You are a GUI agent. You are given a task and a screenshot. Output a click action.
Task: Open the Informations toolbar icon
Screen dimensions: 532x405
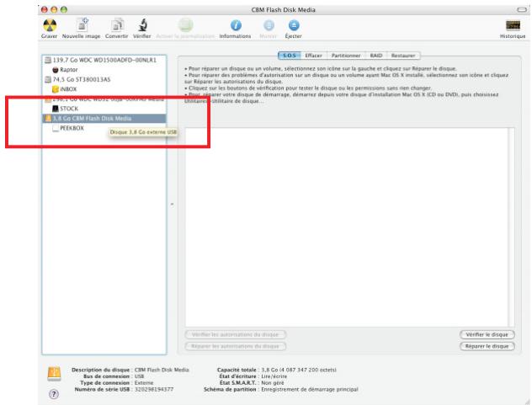tap(235, 25)
